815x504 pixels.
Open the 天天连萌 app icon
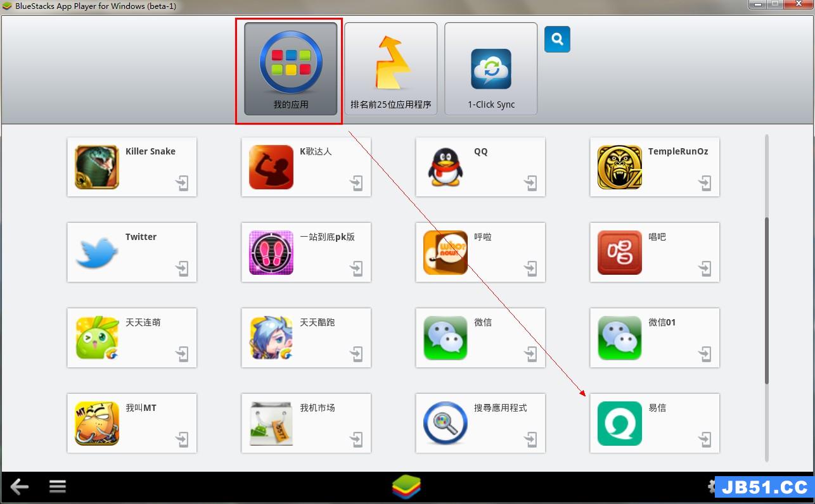pyautogui.click(x=97, y=338)
